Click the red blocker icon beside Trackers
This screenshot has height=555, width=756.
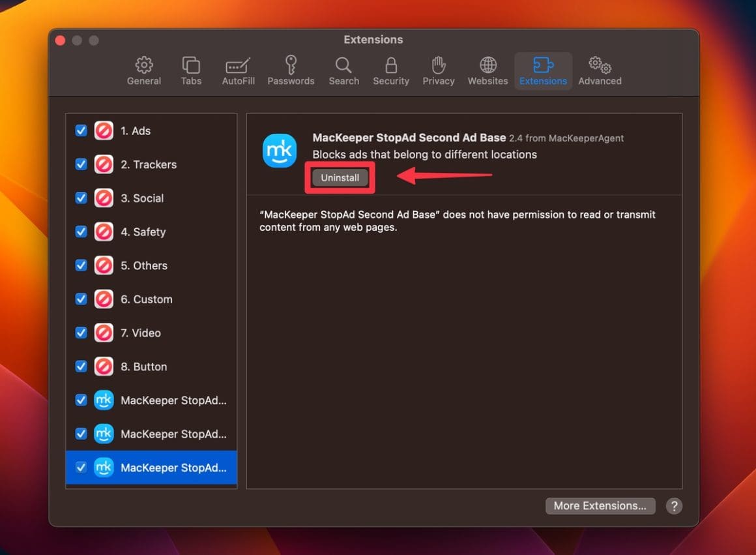click(x=104, y=164)
